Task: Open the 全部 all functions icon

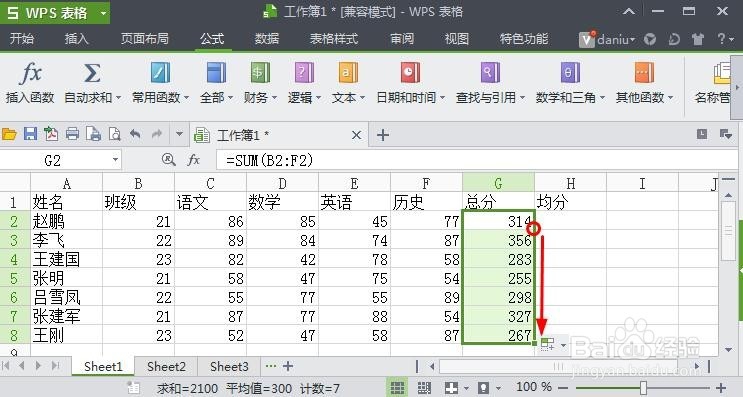Action: point(216,73)
